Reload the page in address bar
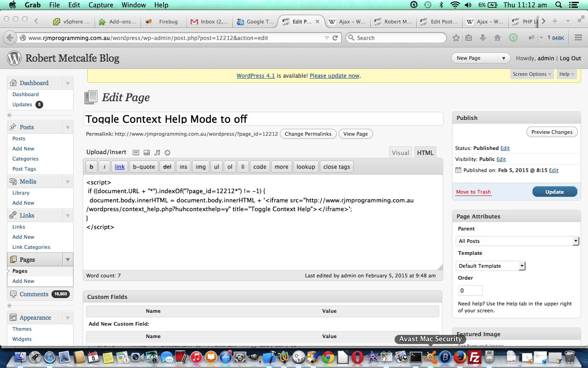588x368 pixels. coord(335,38)
